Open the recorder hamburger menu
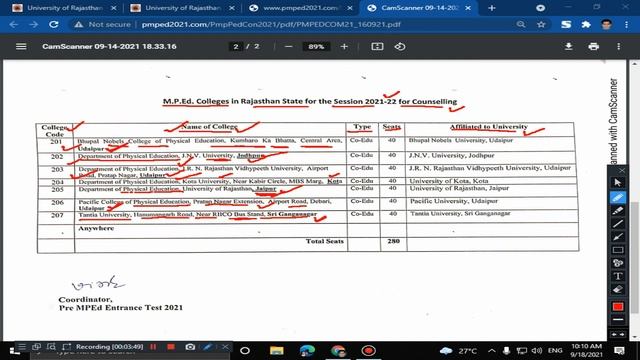 click(22, 347)
